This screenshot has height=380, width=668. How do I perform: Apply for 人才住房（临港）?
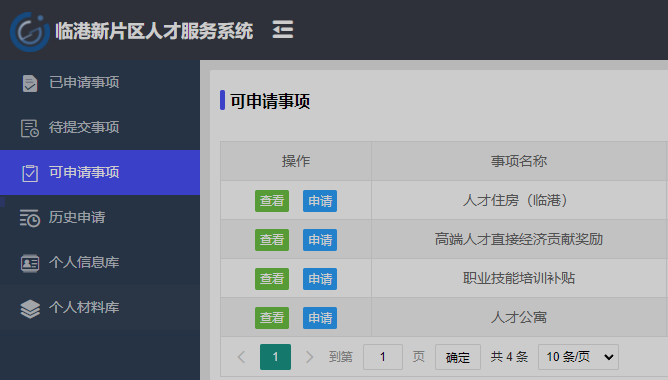click(x=320, y=201)
